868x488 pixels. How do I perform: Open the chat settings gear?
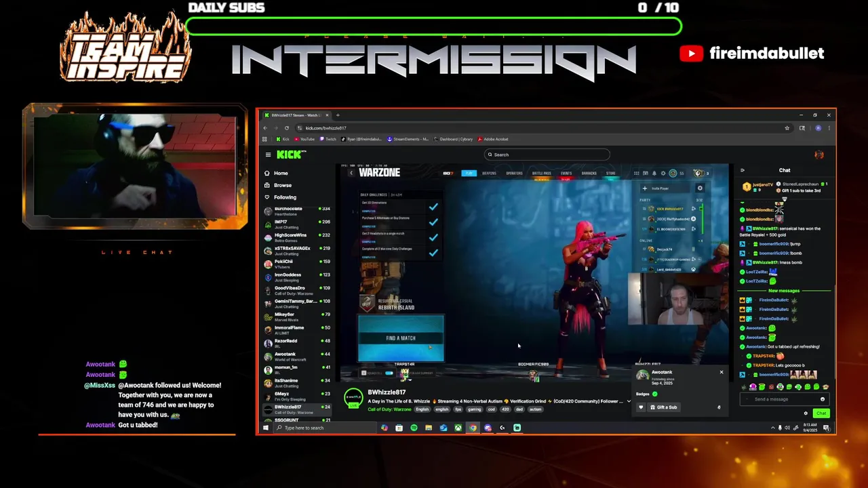pos(806,413)
